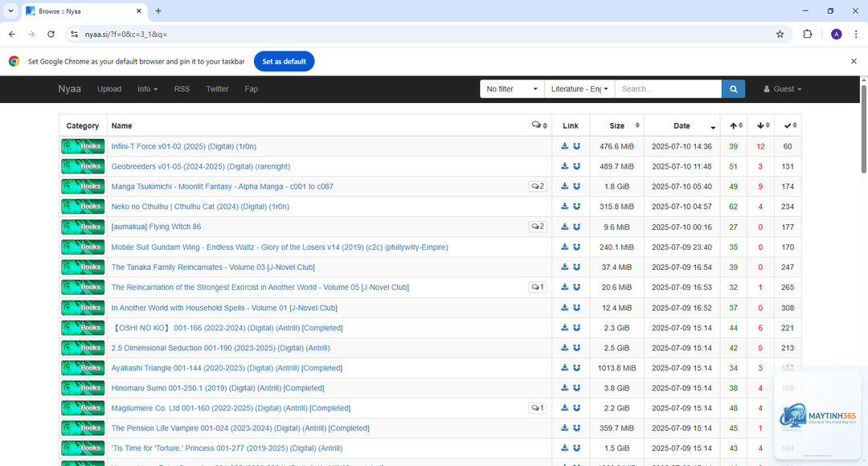The height and width of the screenshot is (466, 868).
Task: Open magnet link for Neko no Cthulhu
Action: [577, 206]
